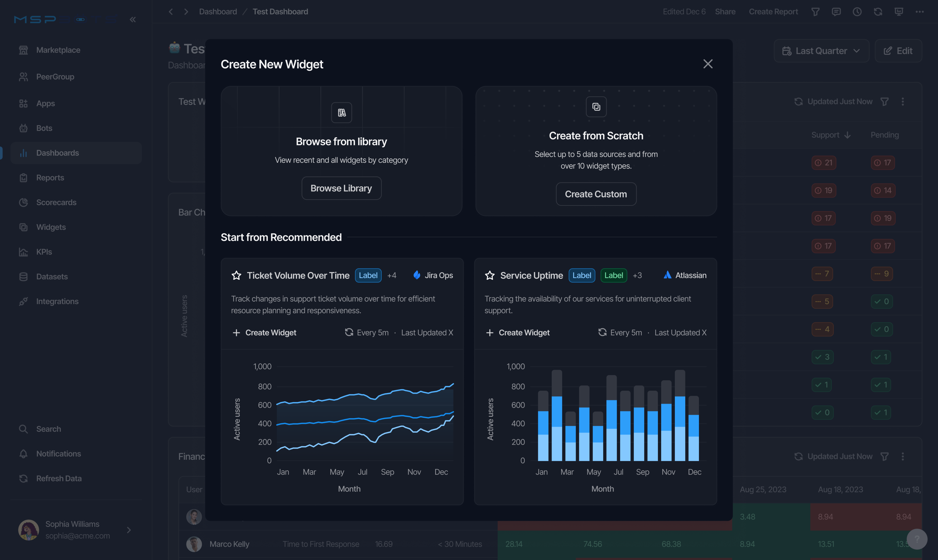The height and width of the screenshot is (560, 938).
Task: Open Reports in the sidebar
Action: (x=76, y=177)
